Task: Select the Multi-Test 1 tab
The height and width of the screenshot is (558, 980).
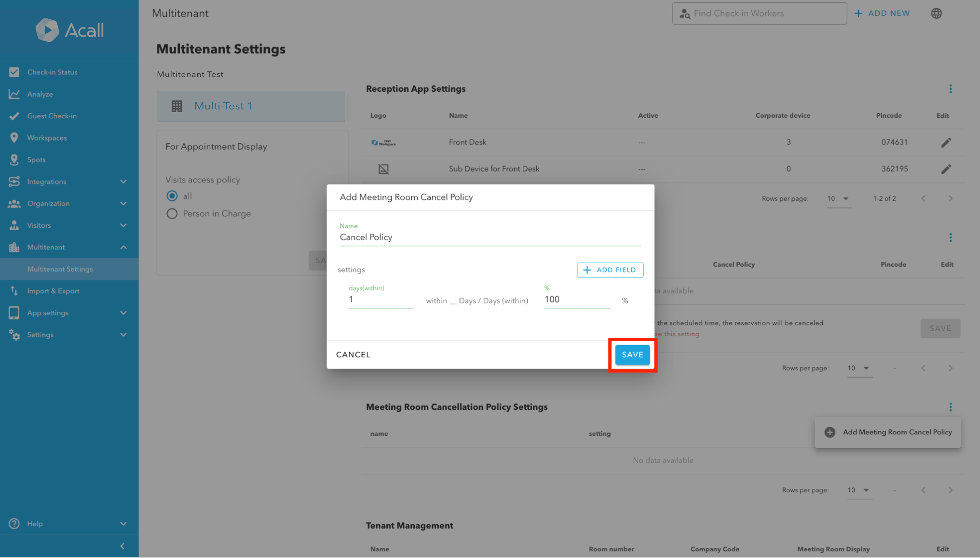Action: coord(251,106)
